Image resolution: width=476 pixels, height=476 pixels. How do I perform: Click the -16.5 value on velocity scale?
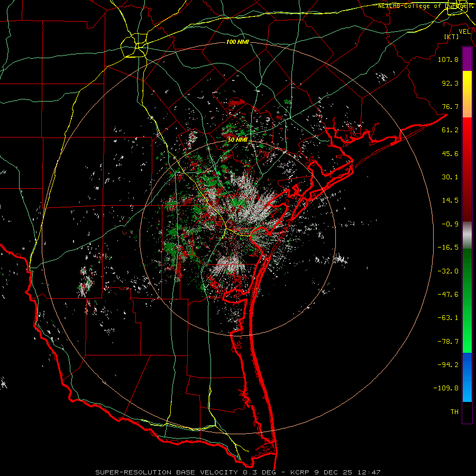(x=448, y=248)
